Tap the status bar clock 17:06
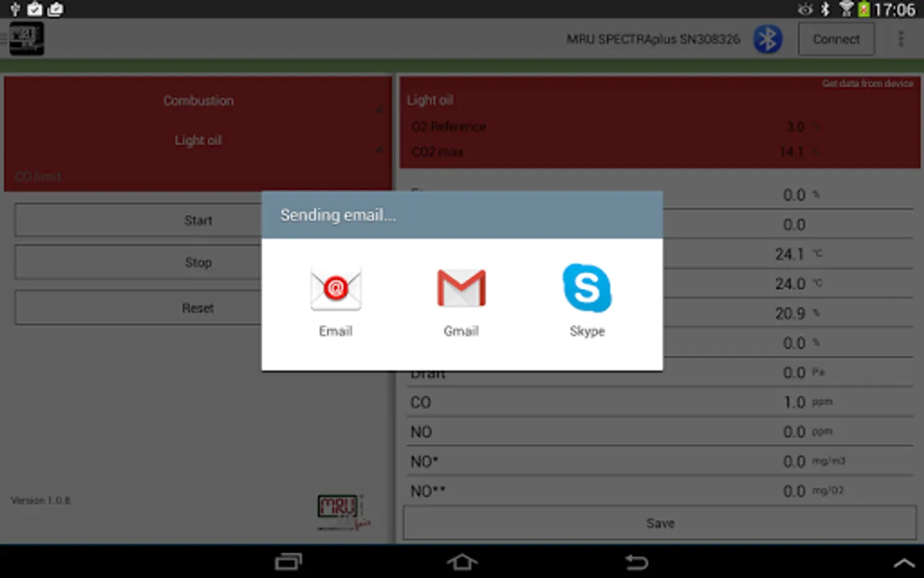The height and width of the screenshot is (578, 924). 894,10
